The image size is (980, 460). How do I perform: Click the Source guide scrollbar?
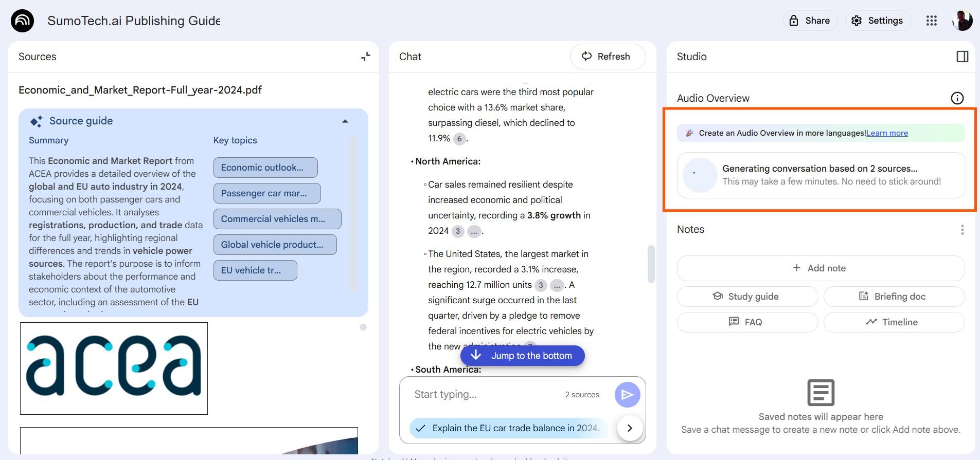pos(353,214)
